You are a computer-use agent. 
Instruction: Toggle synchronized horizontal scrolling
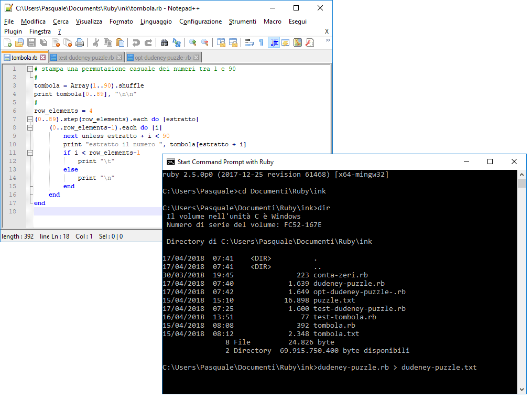pyautogui.click(x=233, y=42)
